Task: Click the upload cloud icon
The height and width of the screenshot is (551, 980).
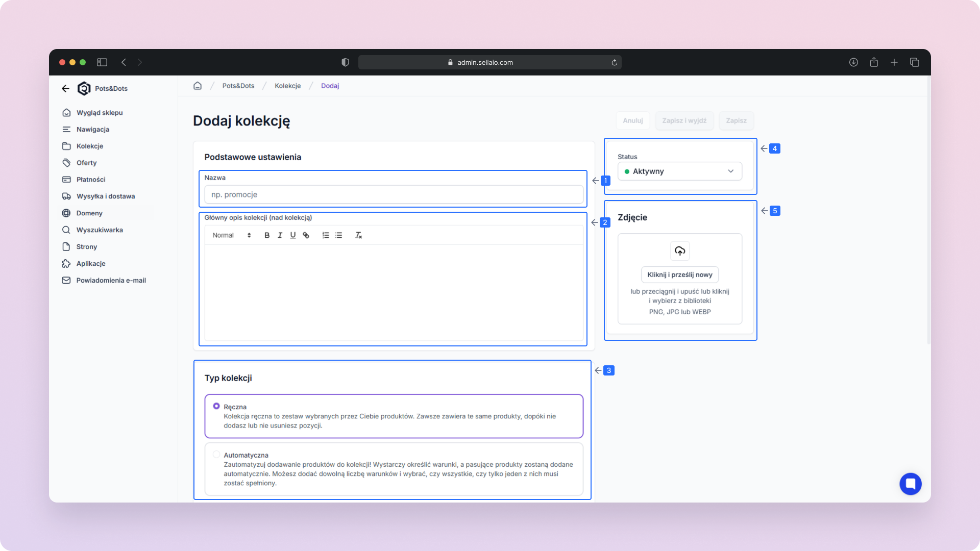Action: pyautogui.click(x=679, y=251)
